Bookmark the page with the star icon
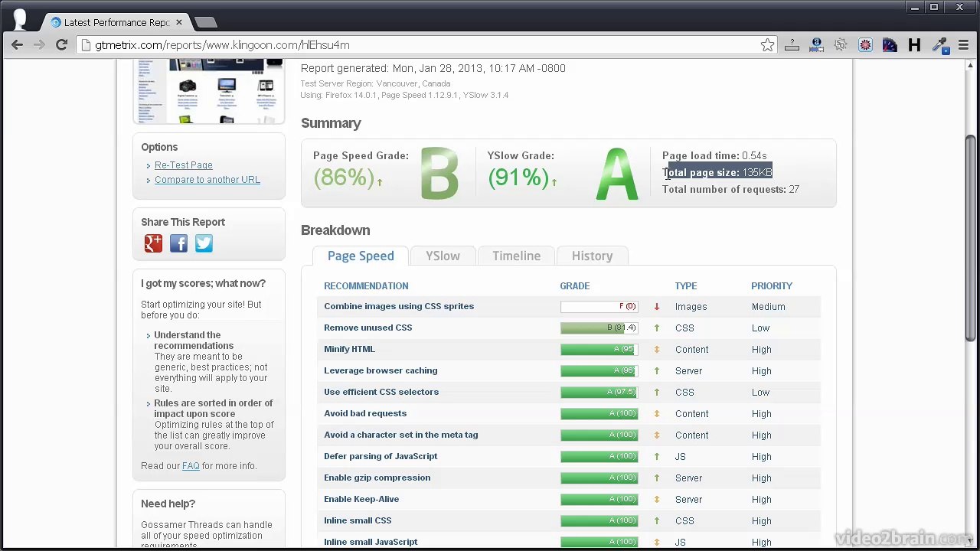The width and height of the screenshot is (980, 551). tap(767, 45)
